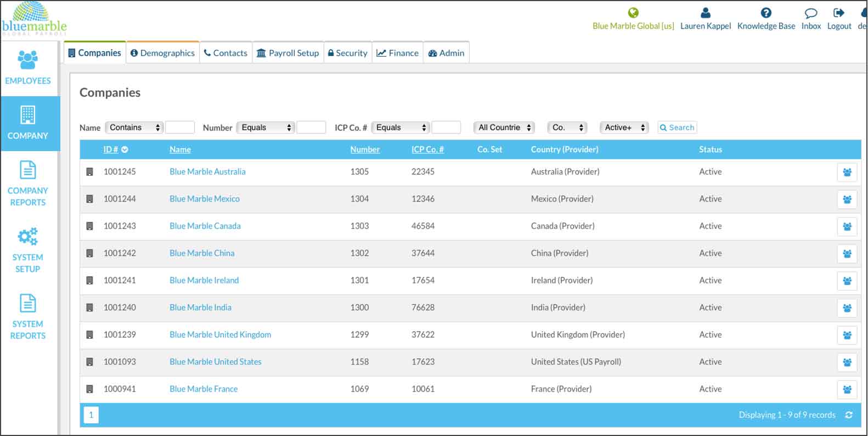This screenshot has width=868, height=436.
Task: Click Displaying 1 - 9 of 9 records
Action: tap(787, 415)
